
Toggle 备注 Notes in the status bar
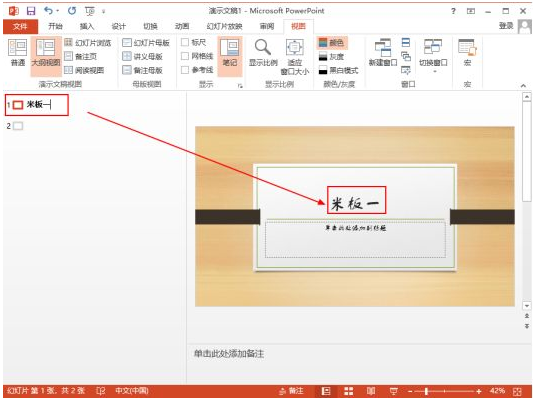point(292,391)
